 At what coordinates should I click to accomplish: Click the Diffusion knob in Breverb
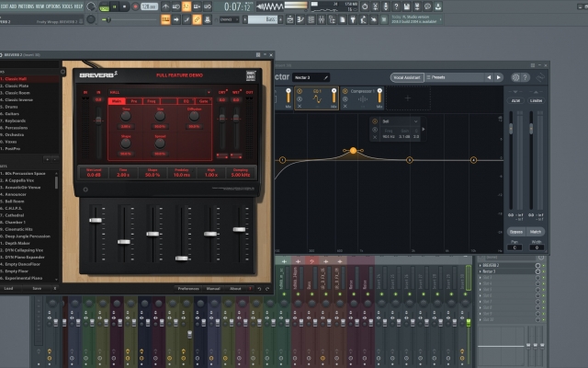tap(194, 117)
